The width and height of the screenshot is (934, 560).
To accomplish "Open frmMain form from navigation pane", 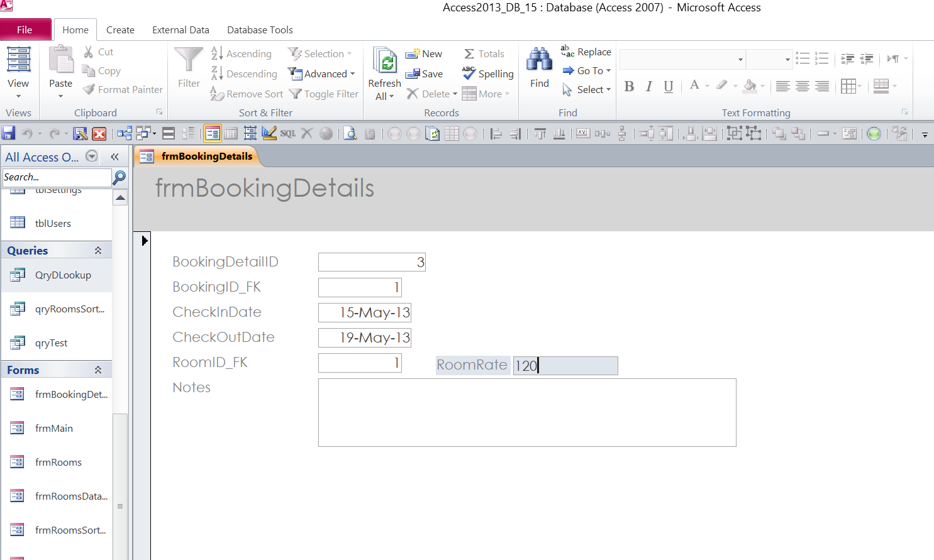I will (x=54, y=428).
